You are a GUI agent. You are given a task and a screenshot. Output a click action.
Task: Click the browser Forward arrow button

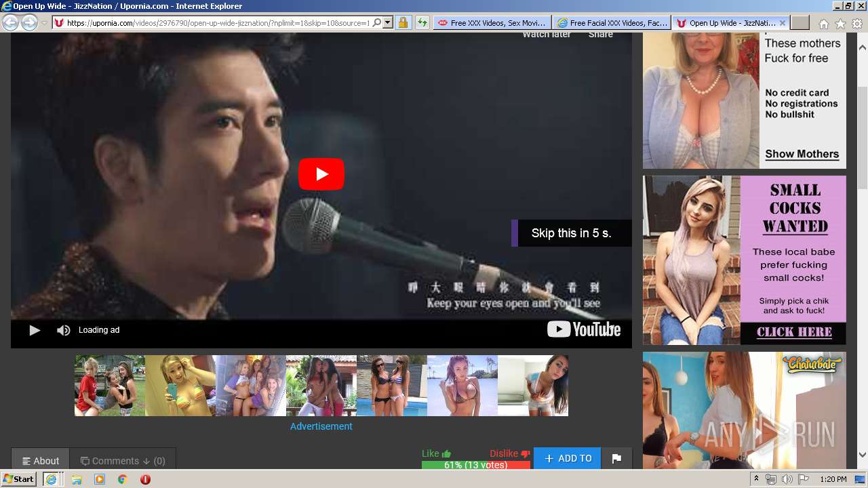pos(29,22)
